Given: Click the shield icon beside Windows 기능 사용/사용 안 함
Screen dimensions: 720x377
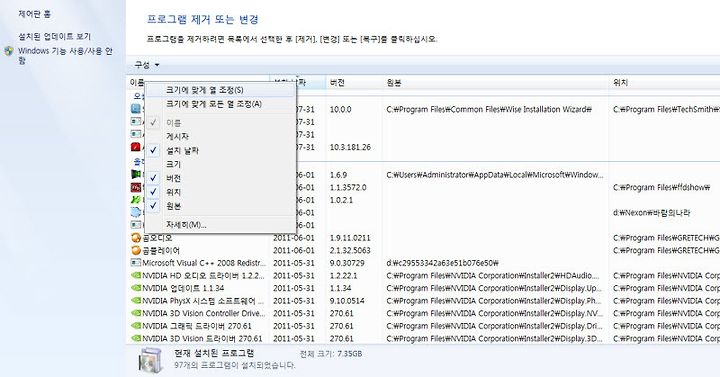Looking at the screenshot, I should click(9, 51).
